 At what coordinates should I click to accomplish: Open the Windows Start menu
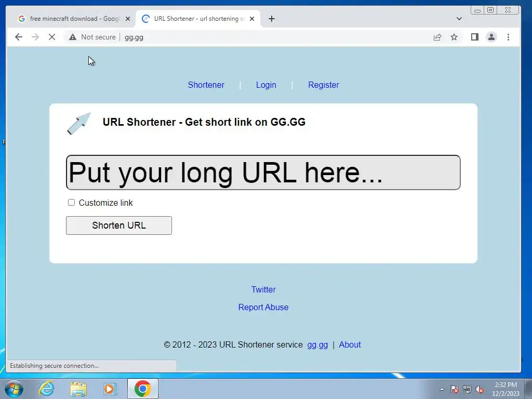[x=14, y=389]
